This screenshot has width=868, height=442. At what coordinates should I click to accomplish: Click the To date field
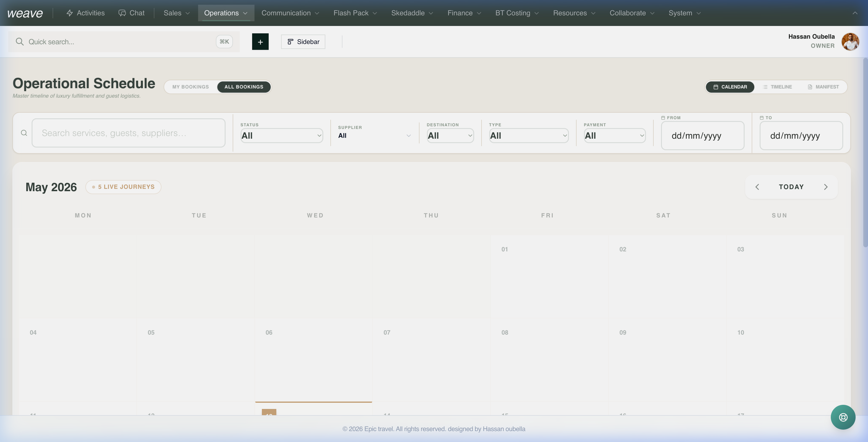point(801,136)
